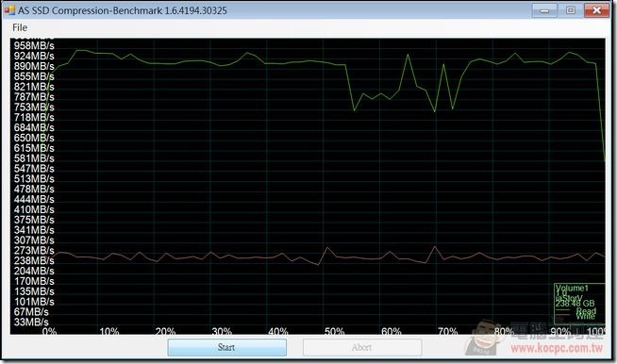Minimize the AS SSD benchmark window

(544, 10)
